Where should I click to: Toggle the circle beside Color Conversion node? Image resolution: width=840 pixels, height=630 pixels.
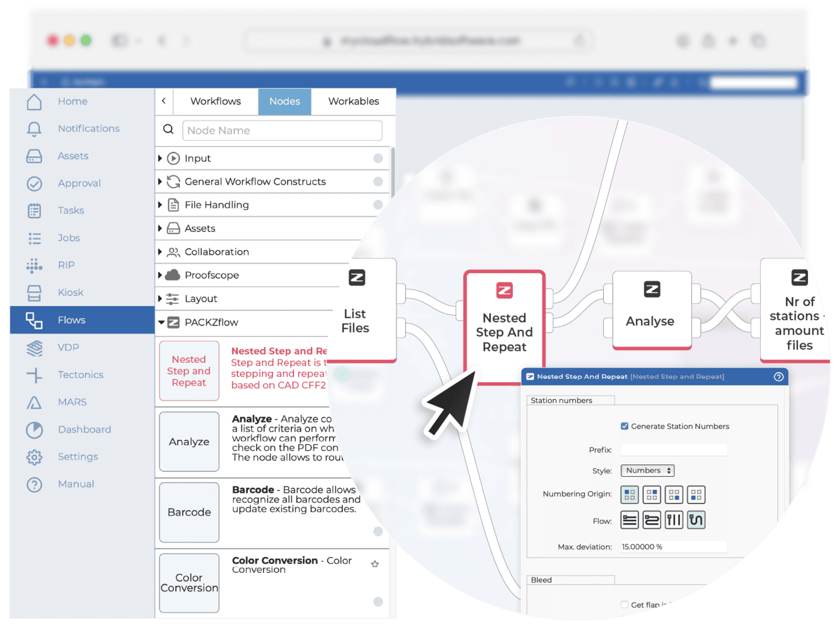tap(378, 601)
